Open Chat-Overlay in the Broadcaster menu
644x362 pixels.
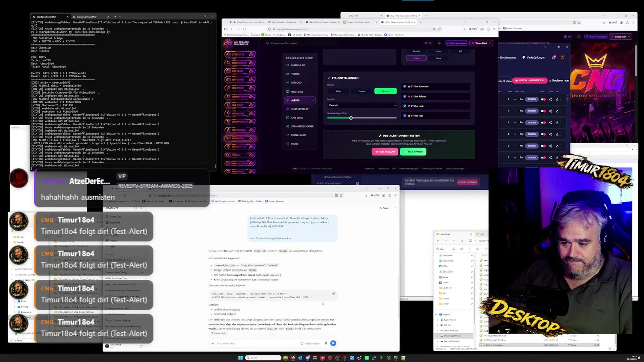tap(300, 109)
